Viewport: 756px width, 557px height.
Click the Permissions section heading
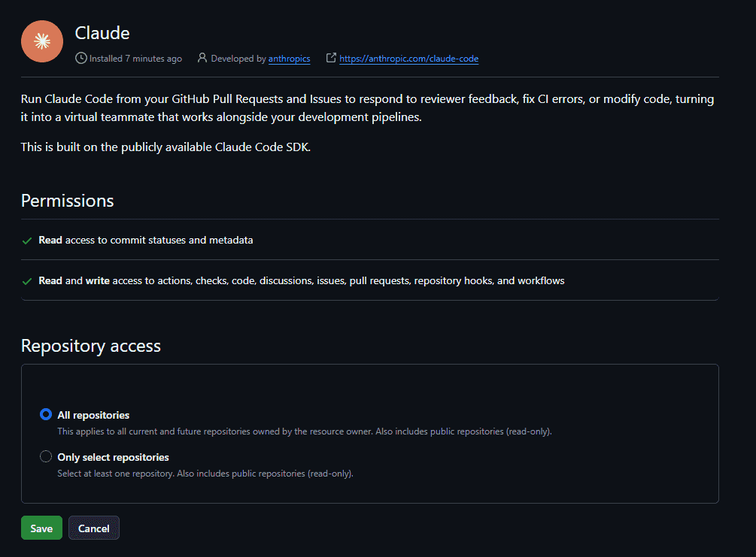68,201
